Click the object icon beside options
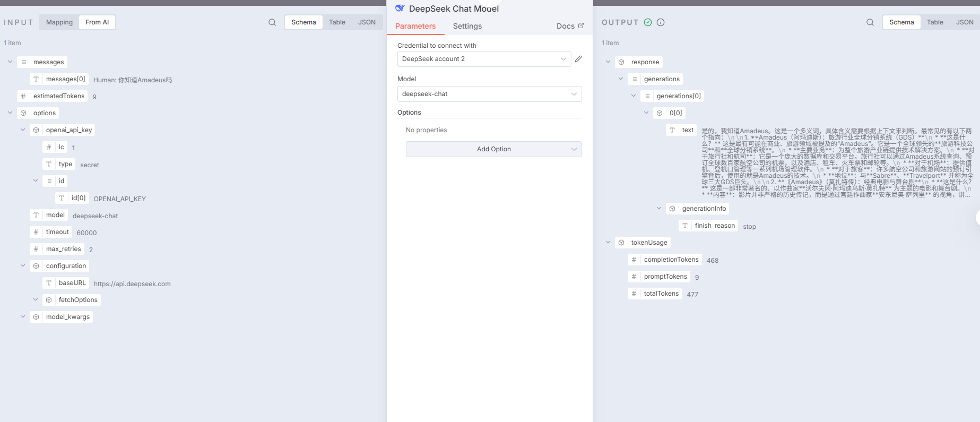The image size is (980, 422). tap(23, 113)
